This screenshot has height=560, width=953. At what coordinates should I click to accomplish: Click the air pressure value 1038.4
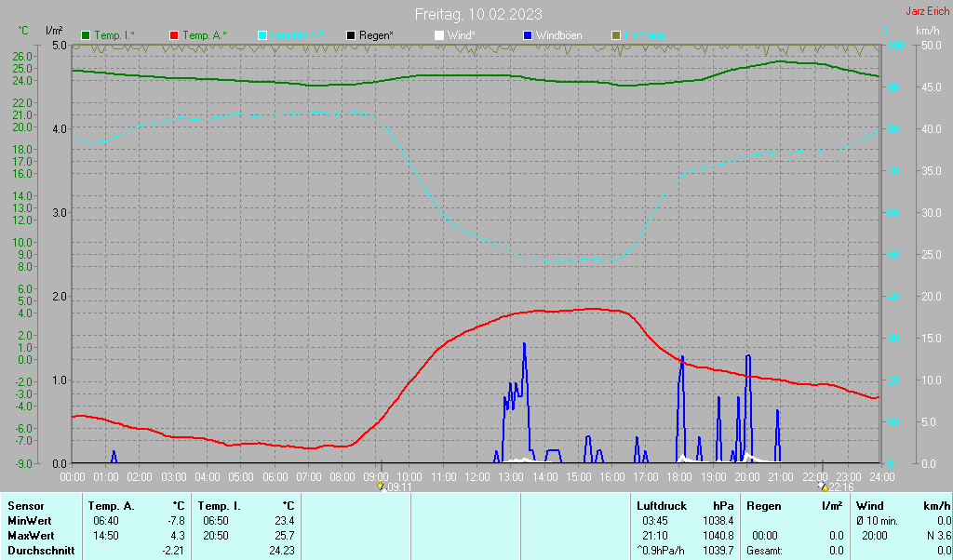(x=718, y=521)
